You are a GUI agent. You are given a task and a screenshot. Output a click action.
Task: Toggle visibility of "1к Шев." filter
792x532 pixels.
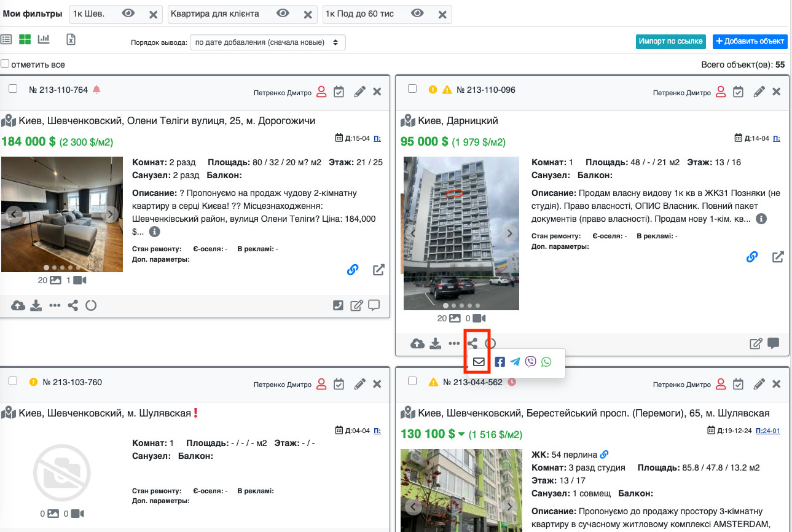pyautogui.click(x=128, y=14)
